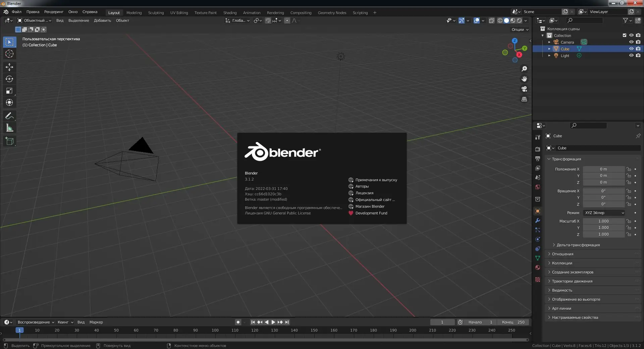Screen dimensions: 644x349
Task: Toggle lock for Scale Z
Action: click(629, 234)
